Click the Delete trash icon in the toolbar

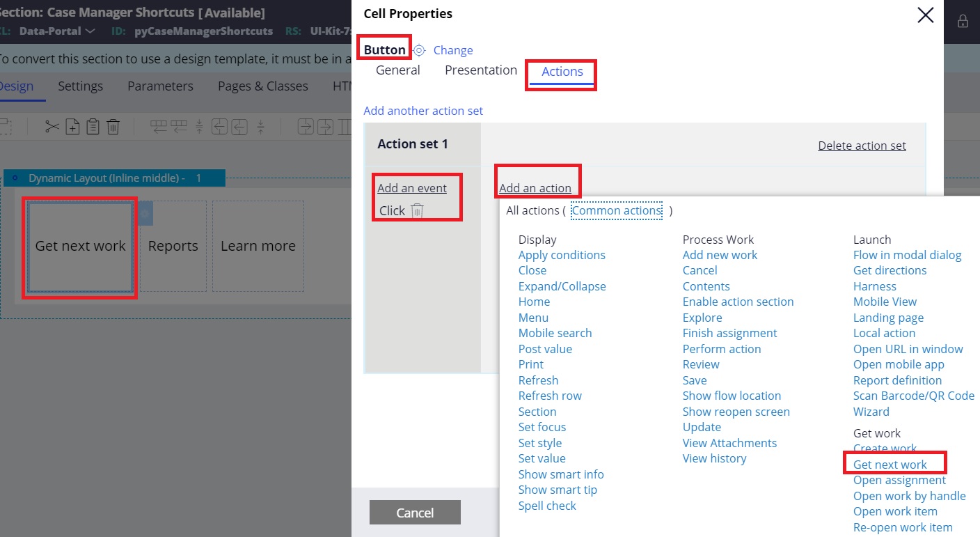(113, 126)
